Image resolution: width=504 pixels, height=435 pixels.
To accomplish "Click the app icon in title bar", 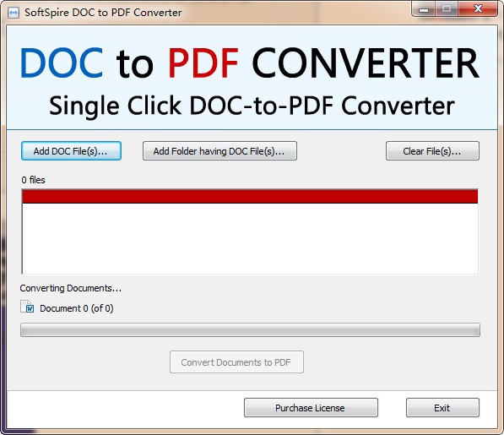I will click(14, 13).
